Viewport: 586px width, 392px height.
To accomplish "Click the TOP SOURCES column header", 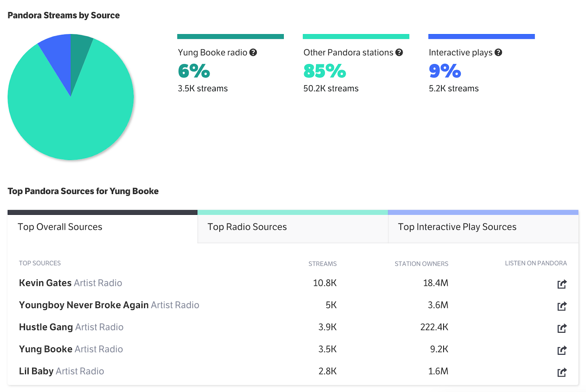I will [40, 263].
